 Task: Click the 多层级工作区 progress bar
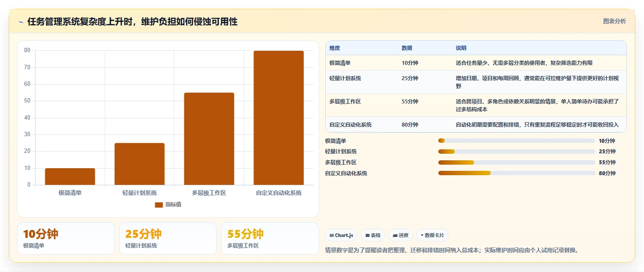[x=517, y=162]
